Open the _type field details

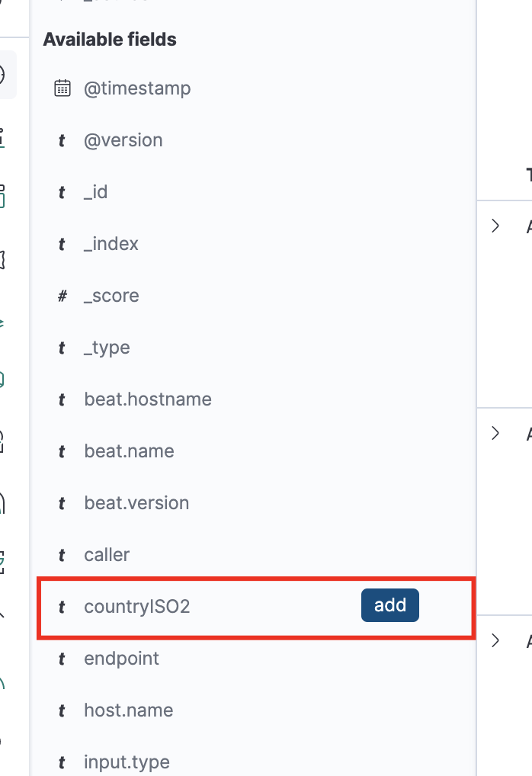tap(107, 348)
